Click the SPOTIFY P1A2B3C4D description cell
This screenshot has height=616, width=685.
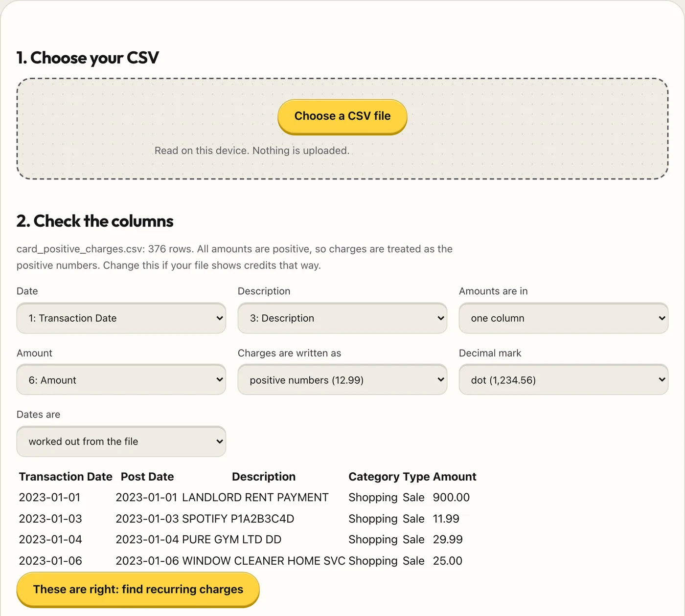[x=238, y=519]
